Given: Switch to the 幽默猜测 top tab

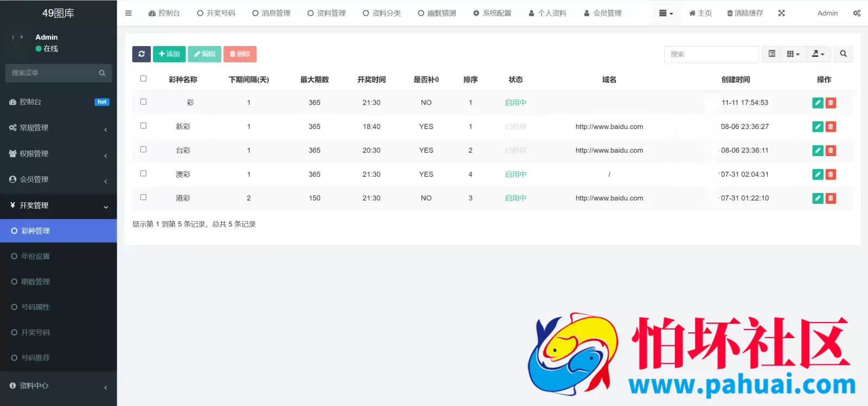Looking at the screenshot, I should (x=437, y=13).
